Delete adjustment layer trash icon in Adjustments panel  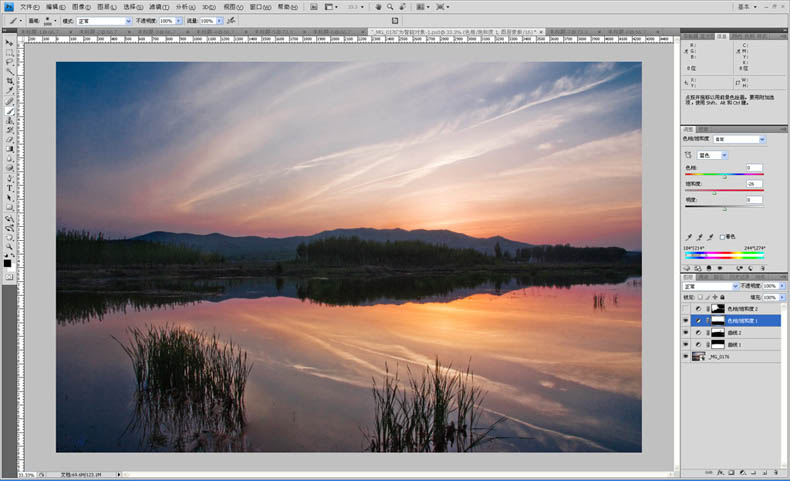(x=762, y=268)
